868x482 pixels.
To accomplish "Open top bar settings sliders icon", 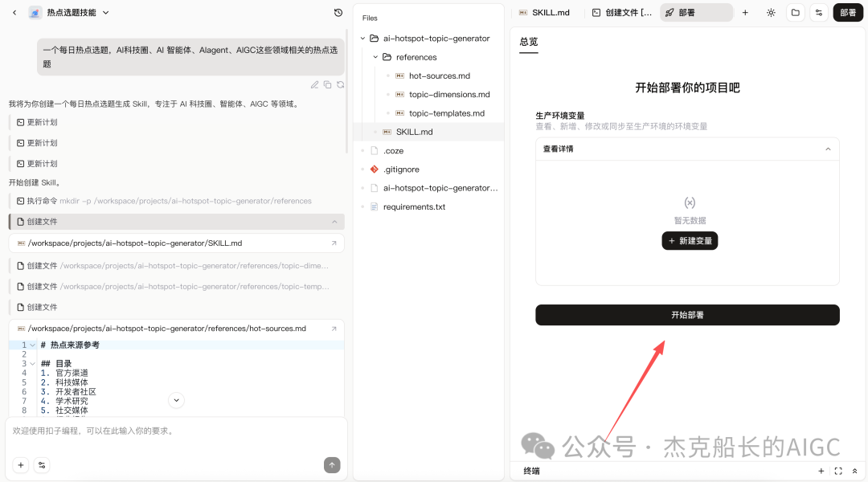I will (x=819, y=12).
